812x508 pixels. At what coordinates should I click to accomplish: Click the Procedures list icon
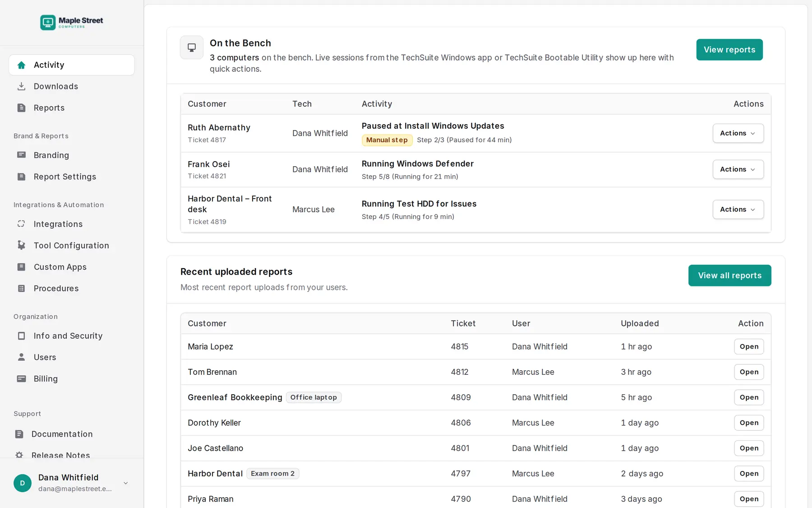[x=21, y=289]
